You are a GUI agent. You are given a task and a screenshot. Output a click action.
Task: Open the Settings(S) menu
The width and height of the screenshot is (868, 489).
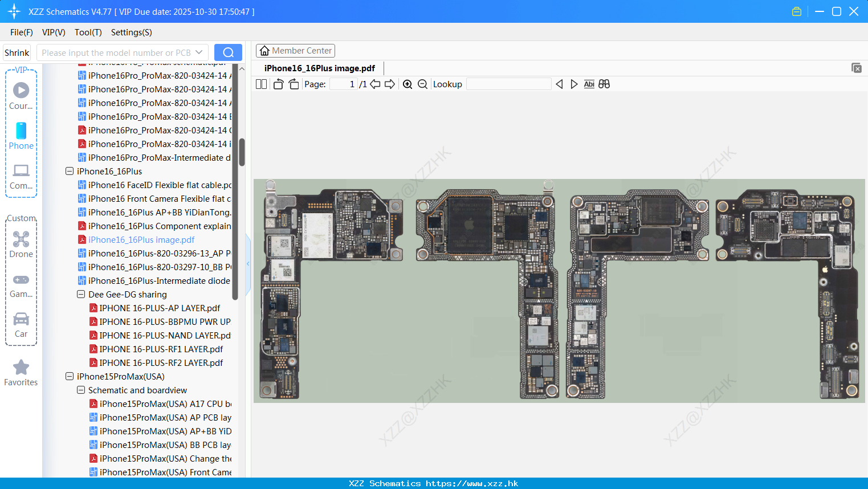(132, 32)
